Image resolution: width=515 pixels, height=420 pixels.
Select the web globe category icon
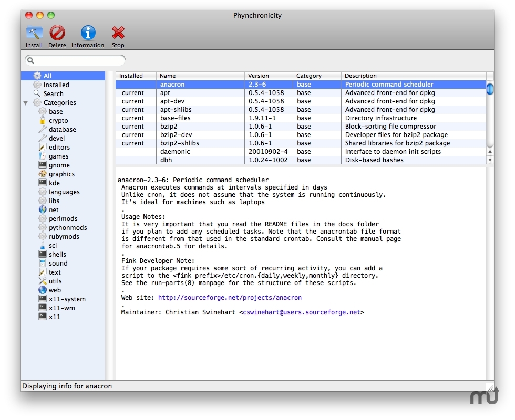43,290
